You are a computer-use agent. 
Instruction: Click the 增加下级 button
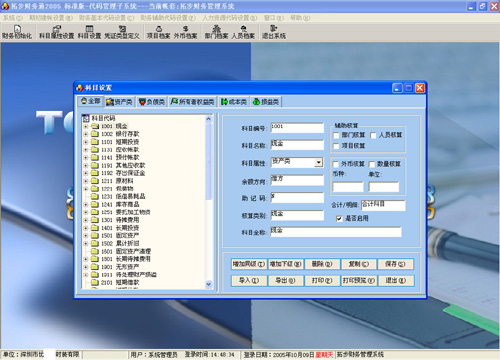click(285, 264)
